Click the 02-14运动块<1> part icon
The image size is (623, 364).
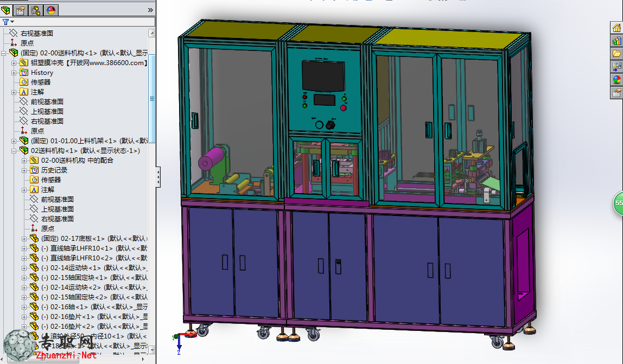click(x=34, y=267)
